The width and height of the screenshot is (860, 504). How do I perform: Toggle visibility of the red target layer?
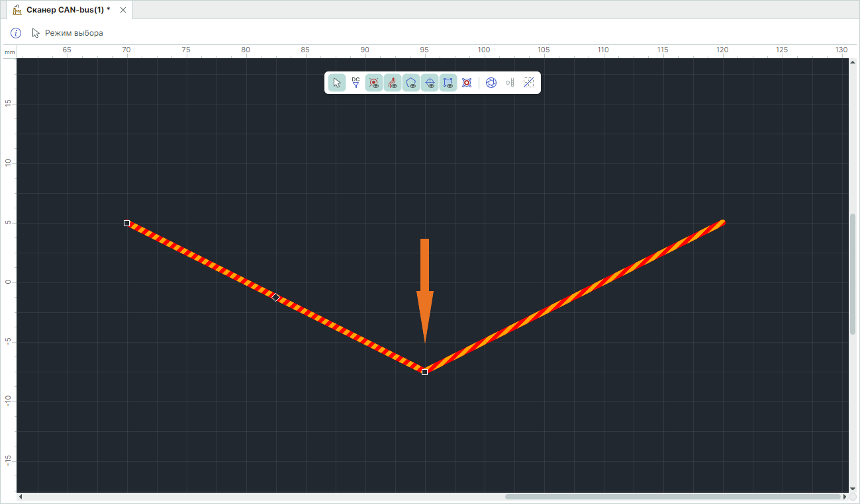coord(374,83)
